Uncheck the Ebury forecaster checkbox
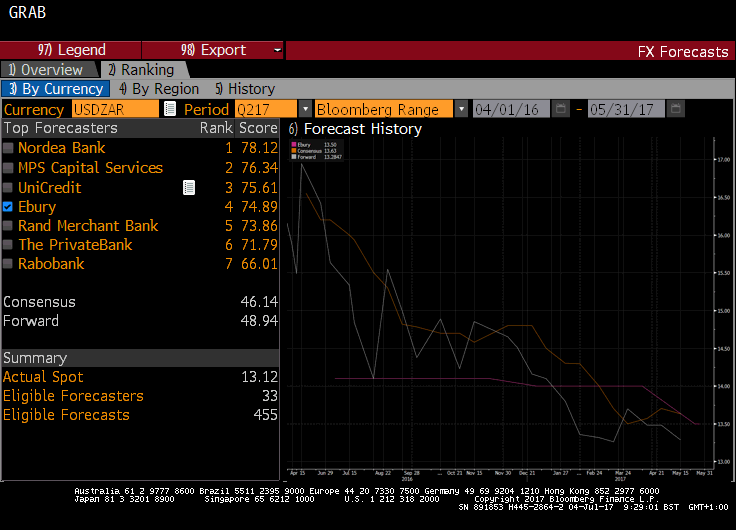Viewport: 736px width, 530px height. point(8,207)
